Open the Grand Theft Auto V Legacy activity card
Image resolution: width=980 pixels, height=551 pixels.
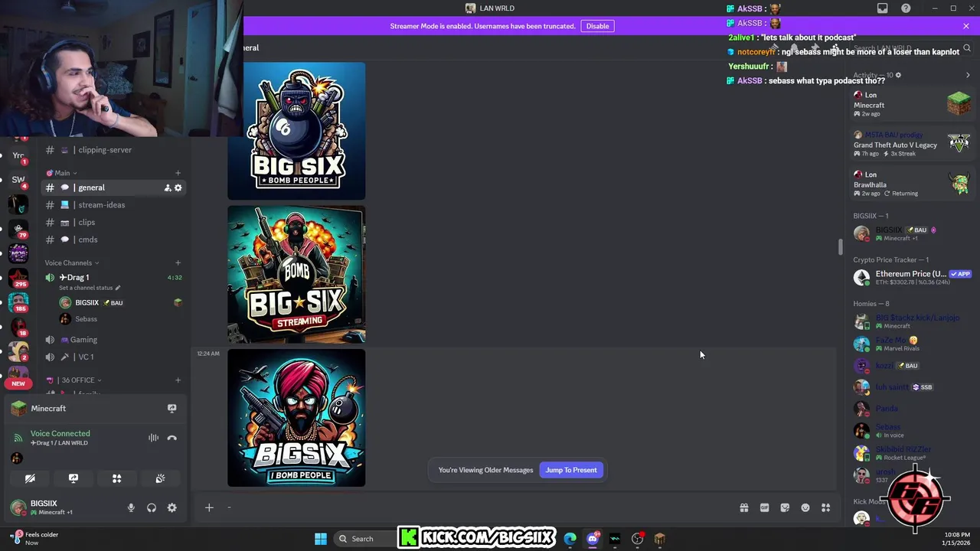913,144
